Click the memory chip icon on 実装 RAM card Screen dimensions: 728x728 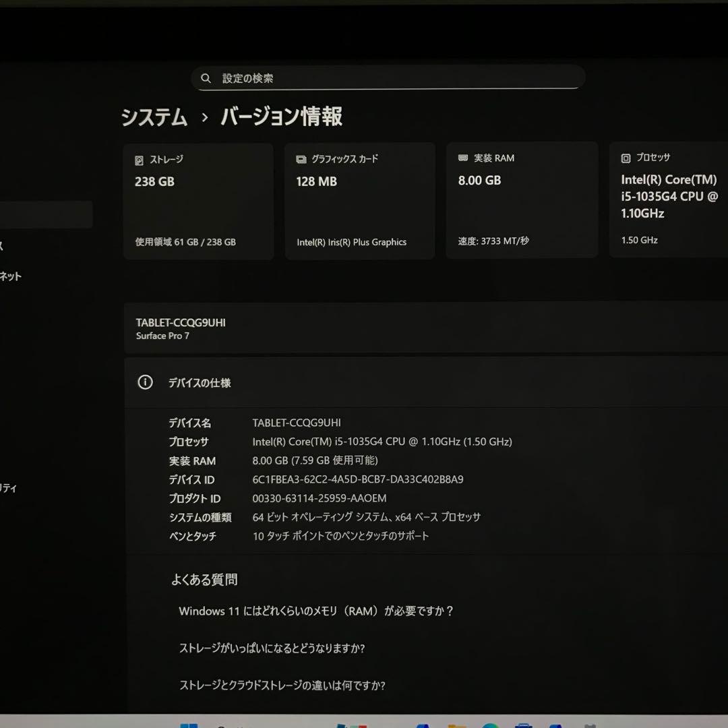[462, 158]
